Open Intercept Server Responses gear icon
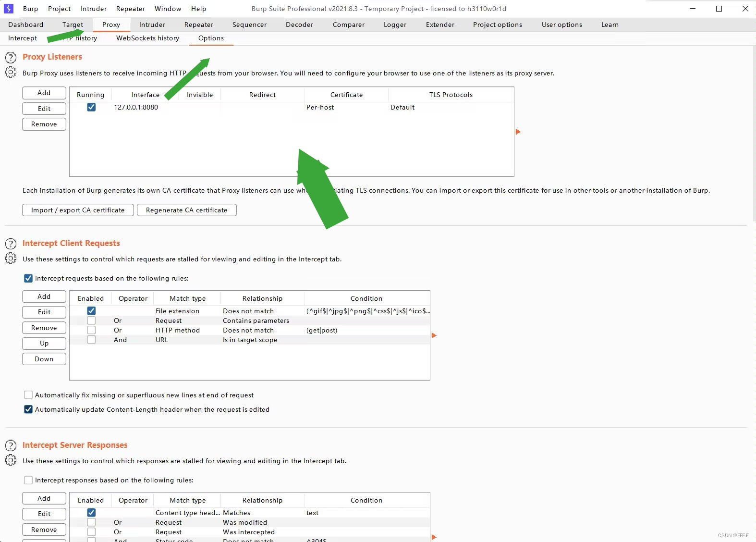 coord(11,460)
